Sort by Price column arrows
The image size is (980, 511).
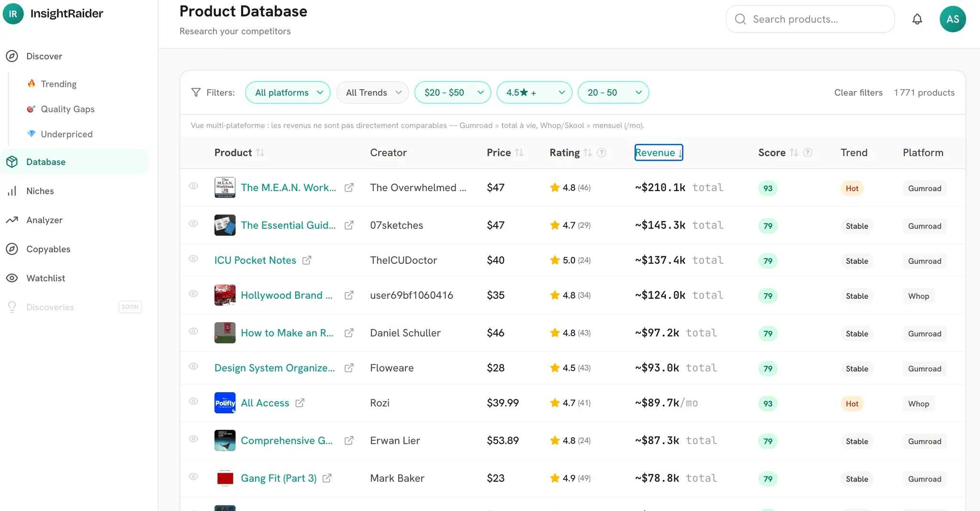(x=519, y=153)
